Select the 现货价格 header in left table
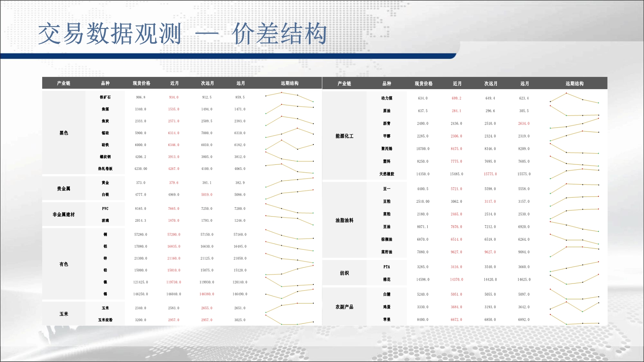Image resolution: width=644 pixels, height=362 pixels. (x=141, y=83)
